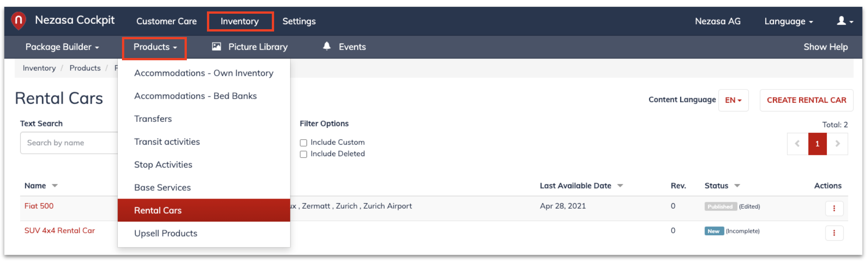The height and width of the screenshot is (263, 868).
Task: Open actions menu for SUV 4x4 Rental Car
Action: [x=834, y=233]
